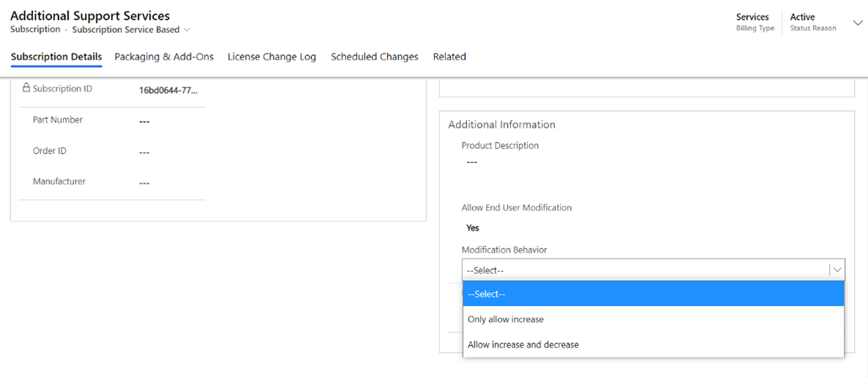Click the Active status reason value
This screenshot has width=868, height=378.
(x=802, y=17)
